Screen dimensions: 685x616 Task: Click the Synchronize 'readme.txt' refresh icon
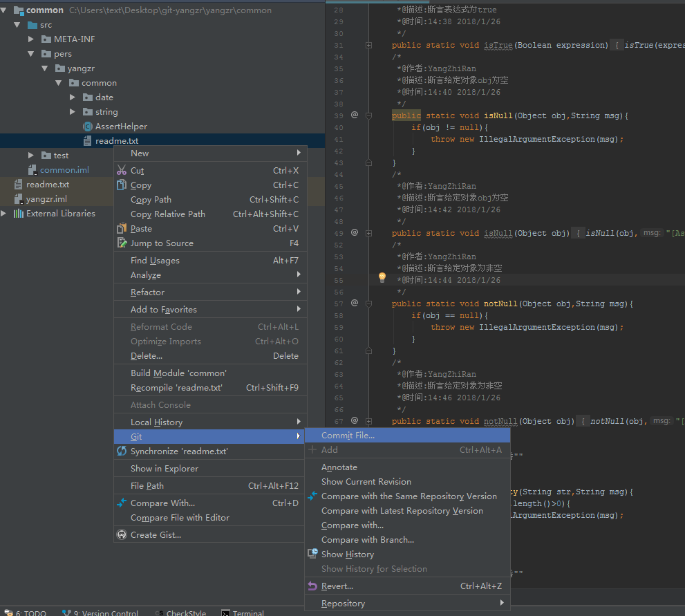[122, 451]
